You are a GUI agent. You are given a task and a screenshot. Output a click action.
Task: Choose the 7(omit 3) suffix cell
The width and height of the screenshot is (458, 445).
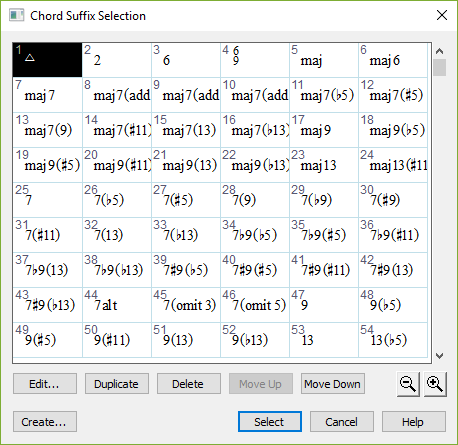[x=186, y=305]
